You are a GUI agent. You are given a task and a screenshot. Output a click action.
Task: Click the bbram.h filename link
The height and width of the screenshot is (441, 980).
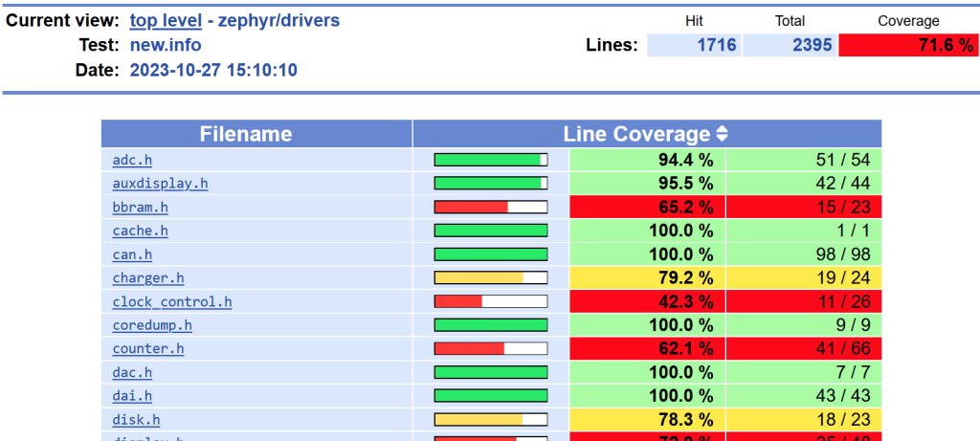140,207
